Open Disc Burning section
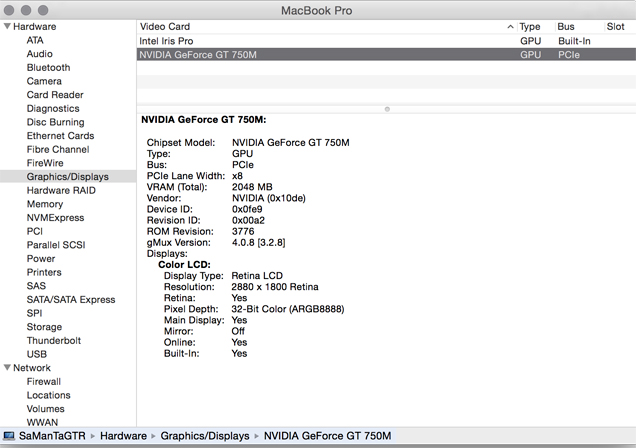This screenshot has height=448, width=636. [x=55, y=122]
